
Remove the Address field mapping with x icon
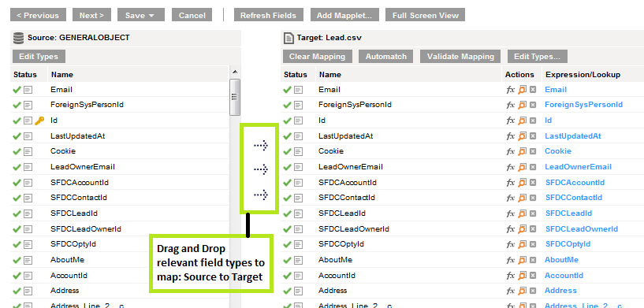pos(533,291)
